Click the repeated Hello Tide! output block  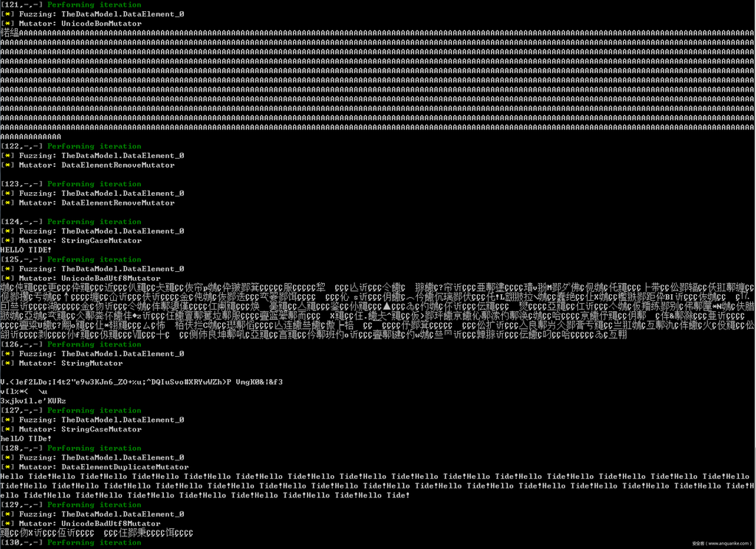377,486
